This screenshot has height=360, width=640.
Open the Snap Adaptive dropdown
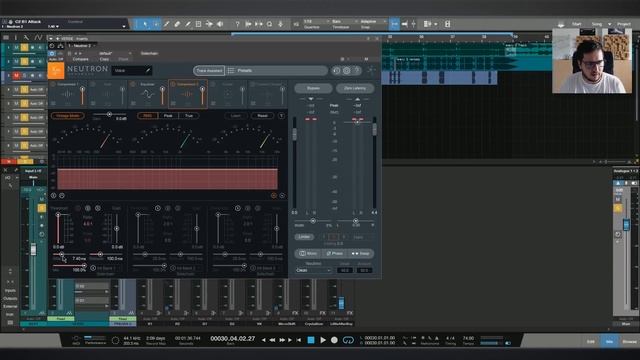(373, 22)
